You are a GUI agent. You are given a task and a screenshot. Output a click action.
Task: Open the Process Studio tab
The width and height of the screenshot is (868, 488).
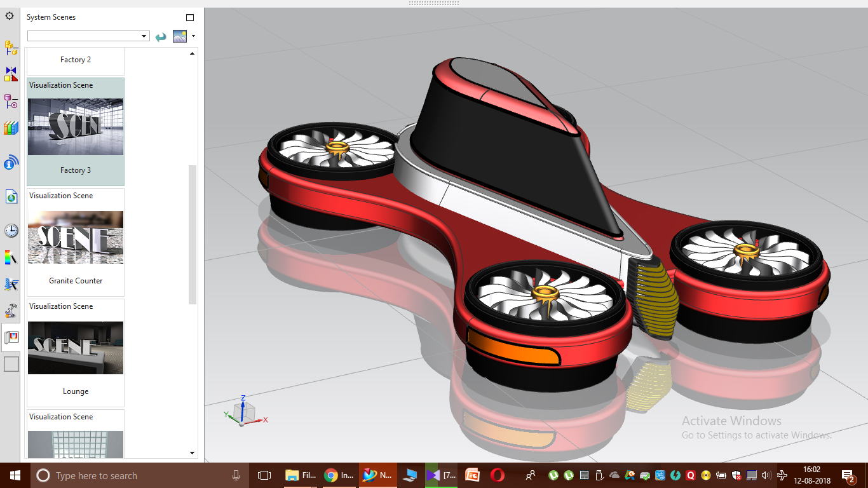(x=11, y=284)
